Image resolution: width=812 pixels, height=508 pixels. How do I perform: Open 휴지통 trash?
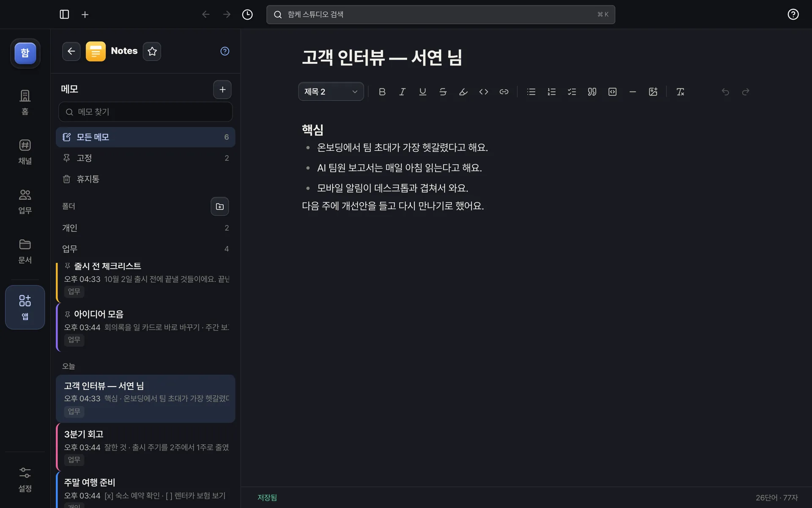tap(145, 179)
